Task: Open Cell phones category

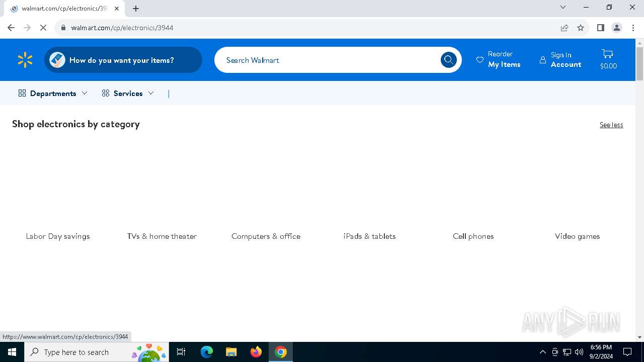Action: [473, 236]
